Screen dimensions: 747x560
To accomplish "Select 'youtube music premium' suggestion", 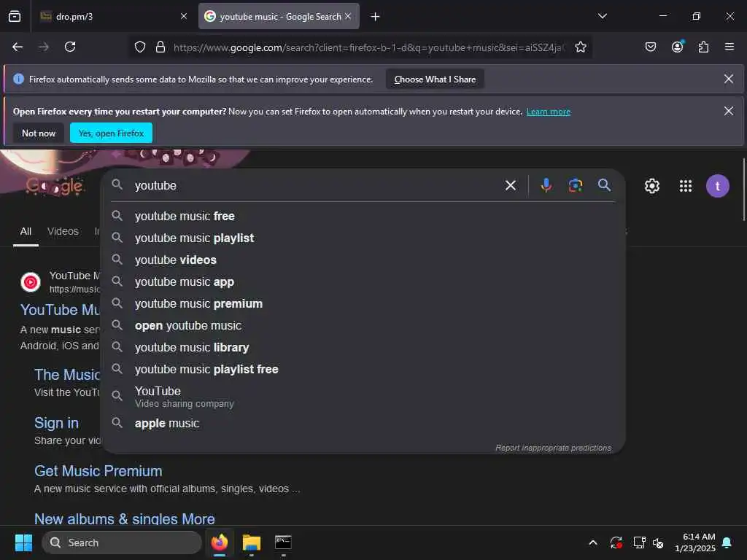I will pyautogui.click(x=362, y=304).
